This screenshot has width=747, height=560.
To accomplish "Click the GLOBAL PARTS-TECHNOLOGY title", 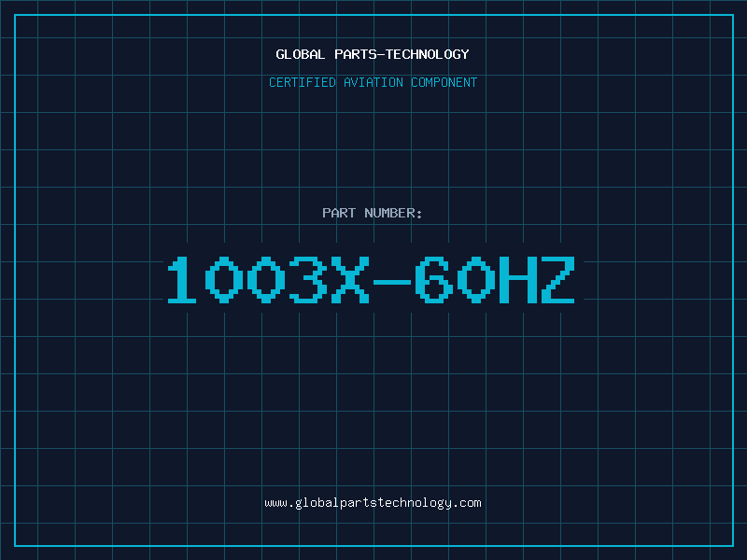I will click(373, 54).
